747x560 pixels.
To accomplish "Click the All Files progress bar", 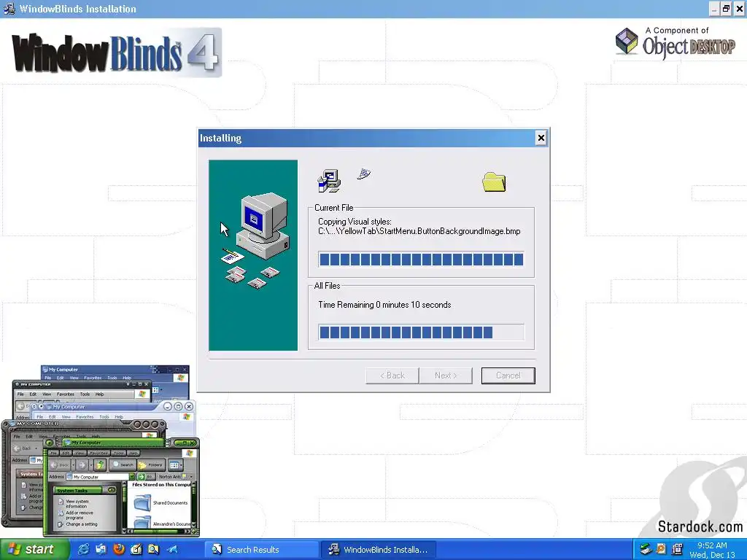I will click(x=421, y=332).
